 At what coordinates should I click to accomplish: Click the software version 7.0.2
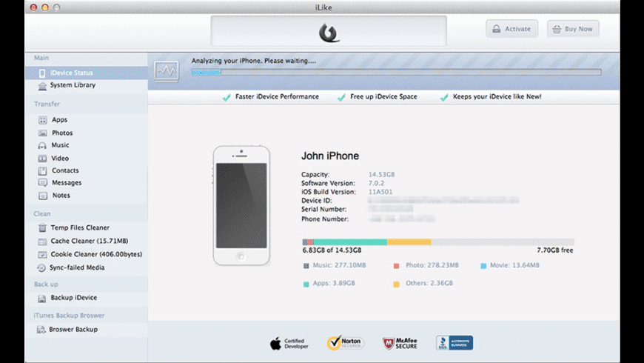(x=376, y=183)
